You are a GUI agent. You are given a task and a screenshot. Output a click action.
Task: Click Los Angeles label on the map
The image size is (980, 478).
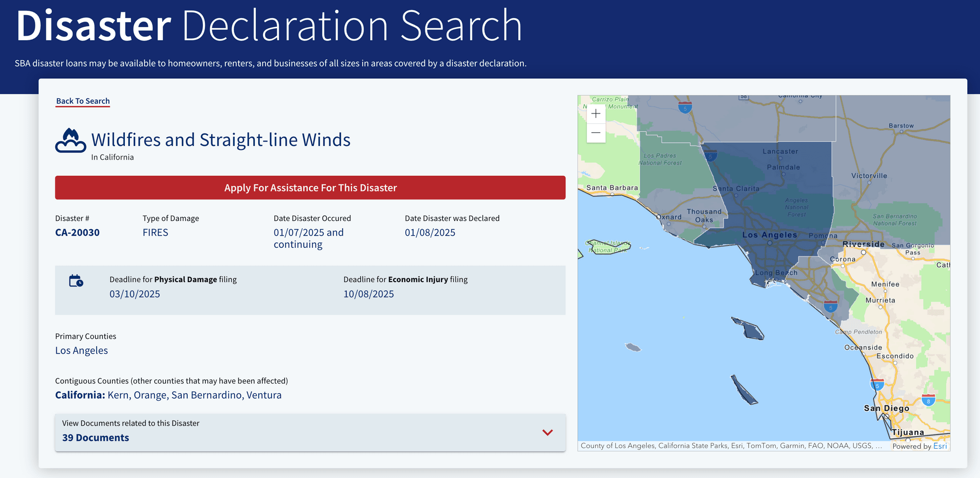point(769,235)
